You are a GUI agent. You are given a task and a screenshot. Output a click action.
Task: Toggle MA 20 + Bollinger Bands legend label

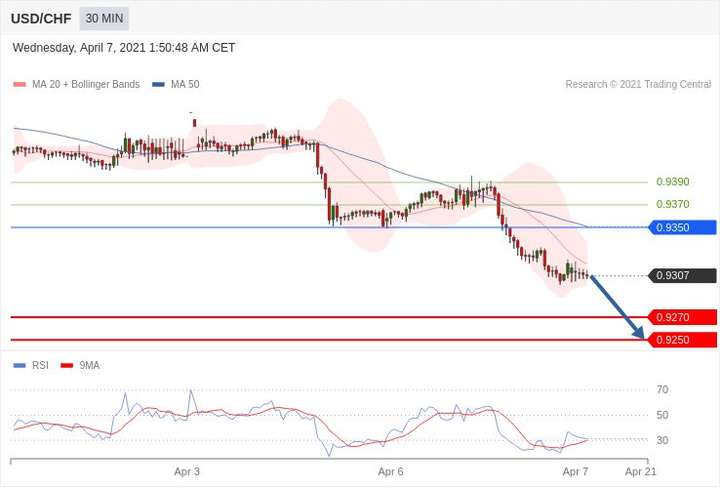pos(86,84)
